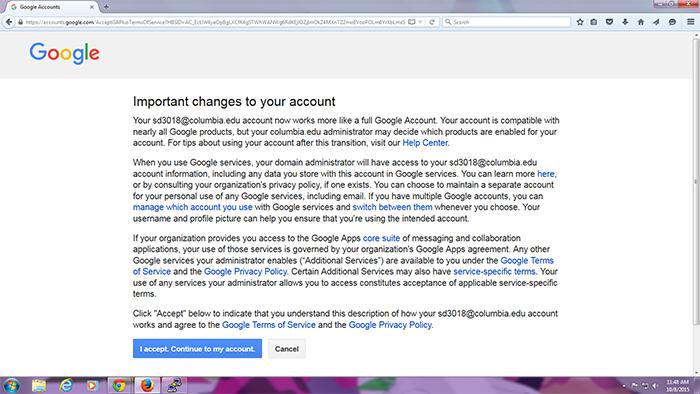
Task: Open the Hello chat bubble icon
Action: coord(672,22)
